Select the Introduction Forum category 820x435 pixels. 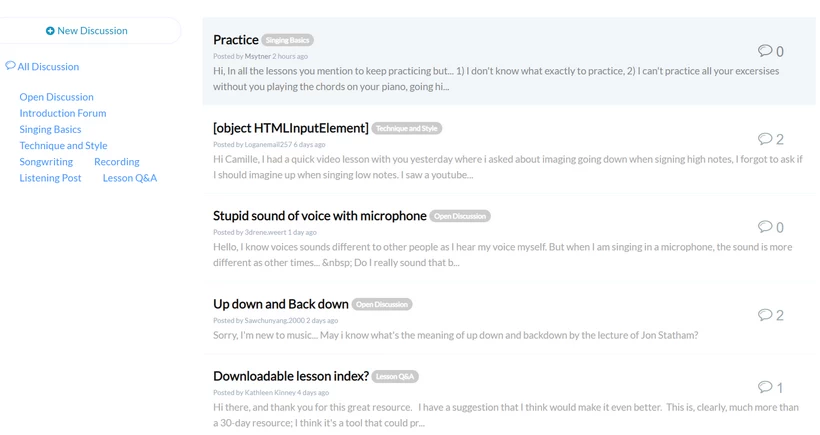[63, 113]
